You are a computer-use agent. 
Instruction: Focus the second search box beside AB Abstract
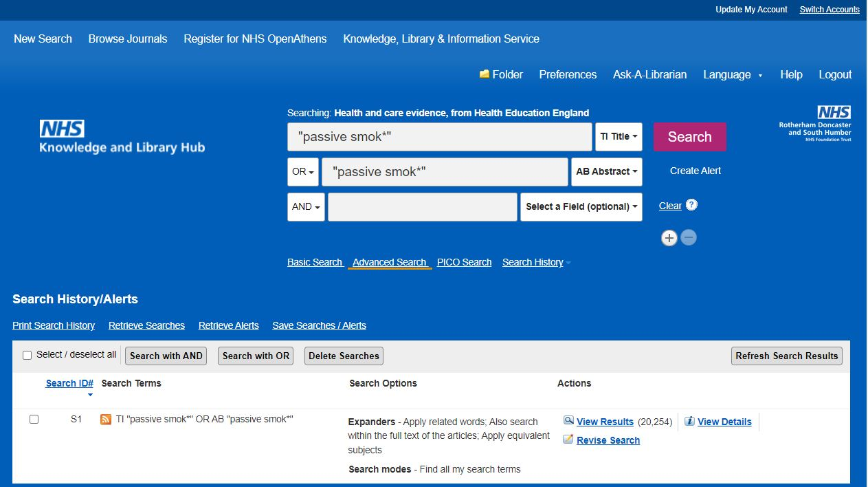(x=445, y=172)
